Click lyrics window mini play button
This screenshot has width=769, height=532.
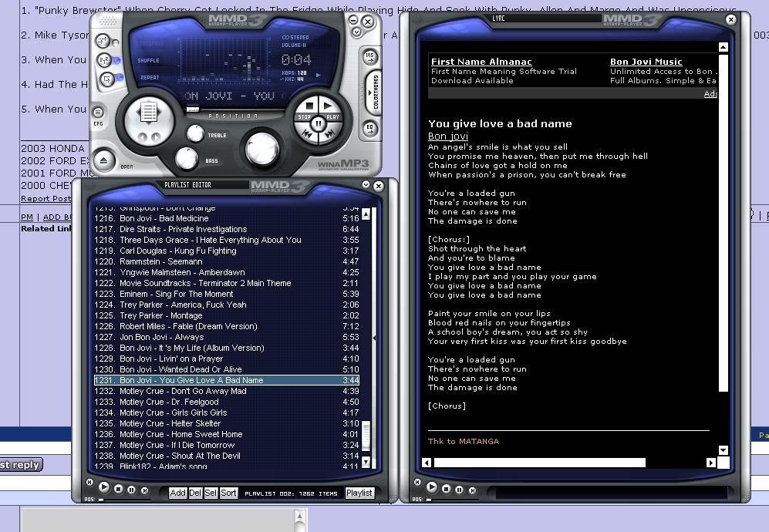[432, 487]
